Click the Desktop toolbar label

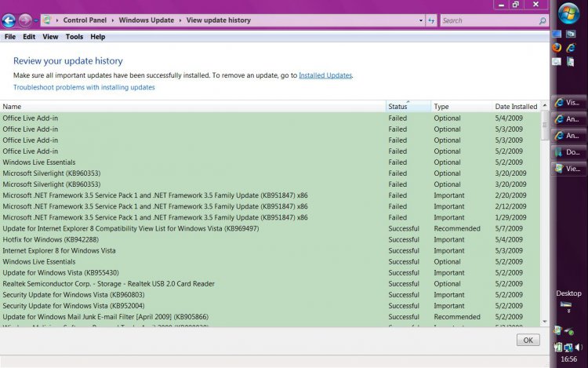[568, 293]
